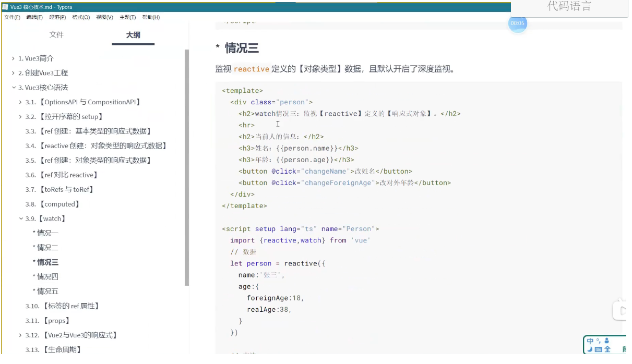Jump to 3.12 Vue2与Vue3的响应式 heading

click(71, 335)
